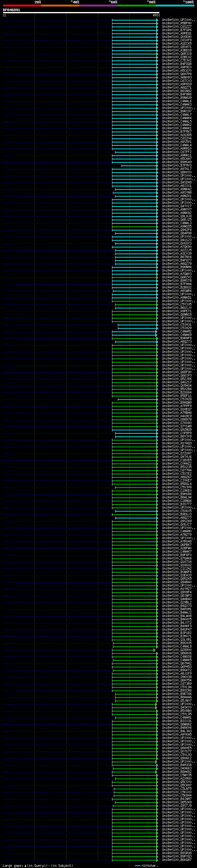Select hit UniRef100_C4NAL6
The height and width of the screenshot is (868, 197).
coord(176,101)
